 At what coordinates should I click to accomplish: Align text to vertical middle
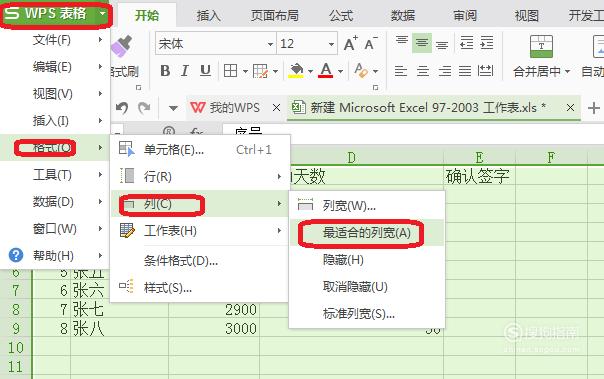coord(422,43)
